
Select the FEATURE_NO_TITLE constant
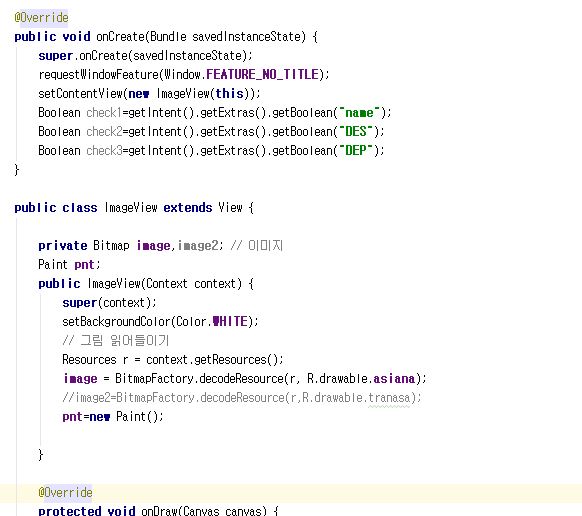262,74
